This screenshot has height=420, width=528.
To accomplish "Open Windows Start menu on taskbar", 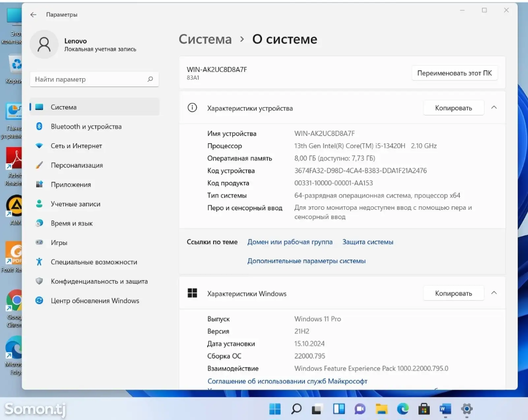I will point(275,409).
